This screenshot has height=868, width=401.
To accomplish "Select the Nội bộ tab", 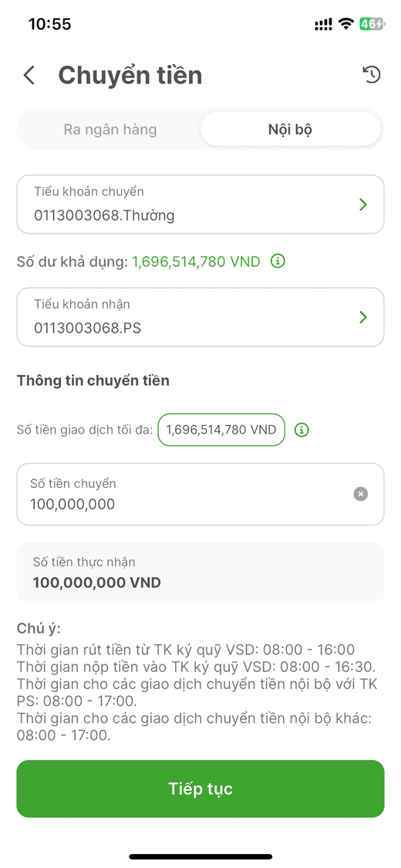I will tap(291, 130).
